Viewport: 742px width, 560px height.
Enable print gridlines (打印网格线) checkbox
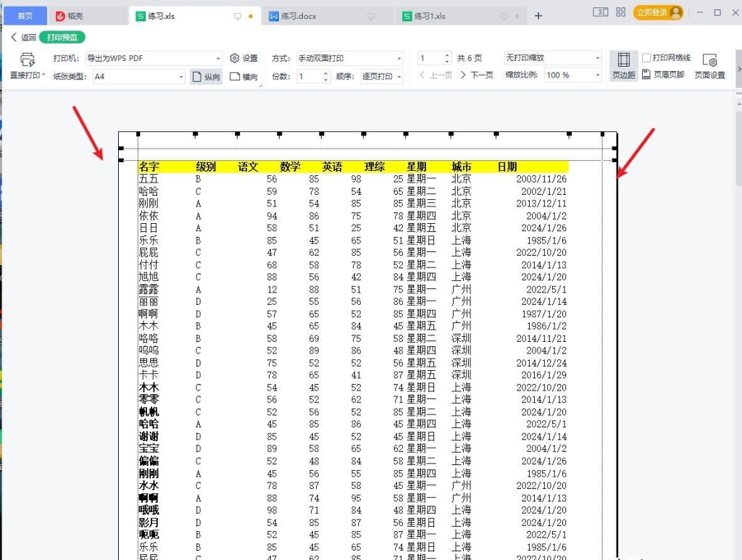(x=646, y=58)
